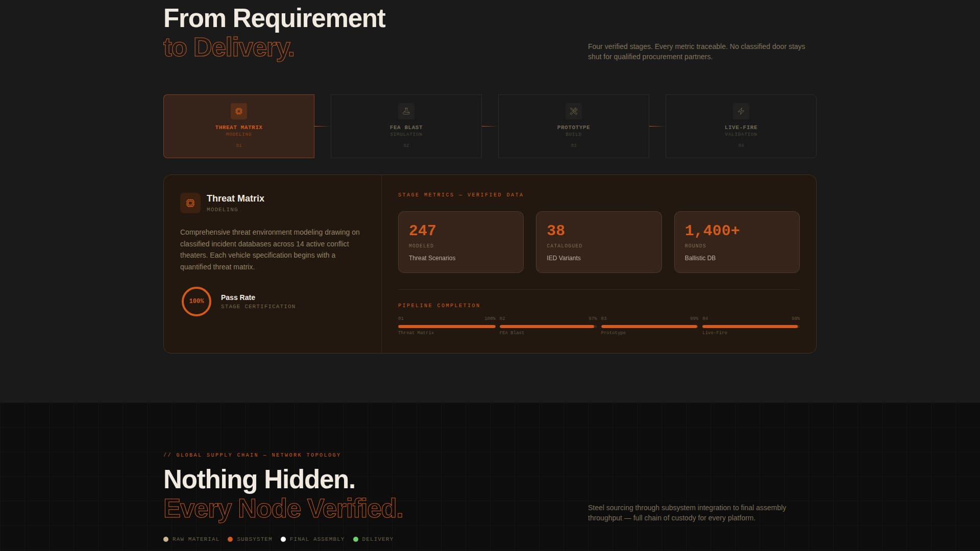This screenshot has height=551, width=980.
Task: Click the Threat Matrix pipeline completion bar
Action: pyautogui.click(x=447, y=326)
